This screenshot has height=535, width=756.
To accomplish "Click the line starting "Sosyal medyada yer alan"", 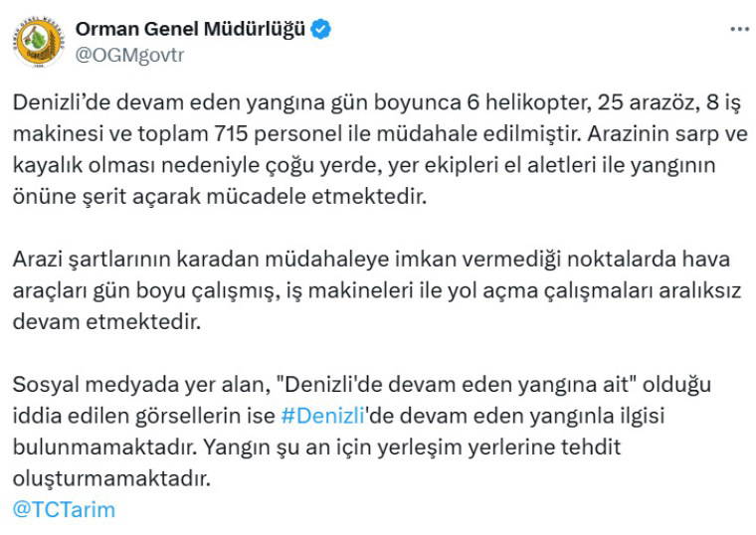I will [362, 385].
